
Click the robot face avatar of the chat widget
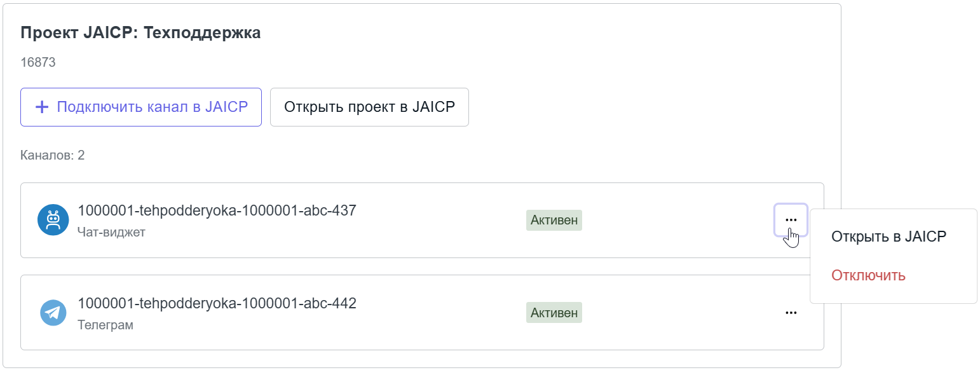coord(53,220)
